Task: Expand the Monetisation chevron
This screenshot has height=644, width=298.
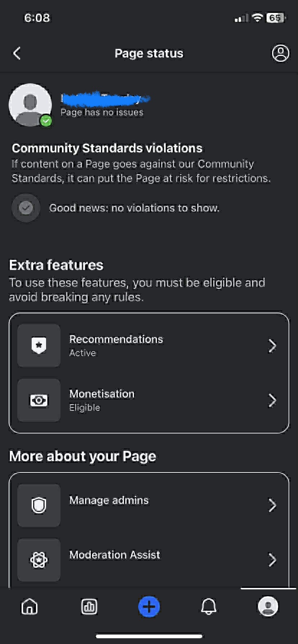Action: pyautogui.click(x=272, y=400)
